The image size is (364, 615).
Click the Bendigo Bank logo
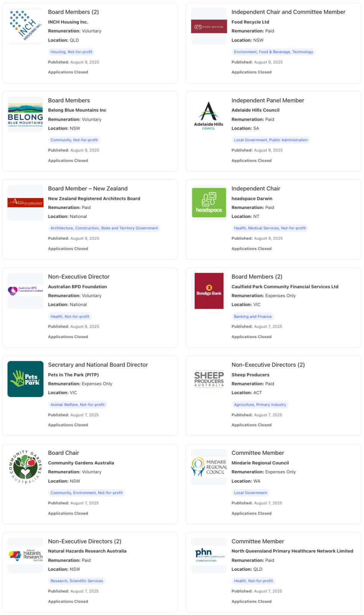[209, 291]
